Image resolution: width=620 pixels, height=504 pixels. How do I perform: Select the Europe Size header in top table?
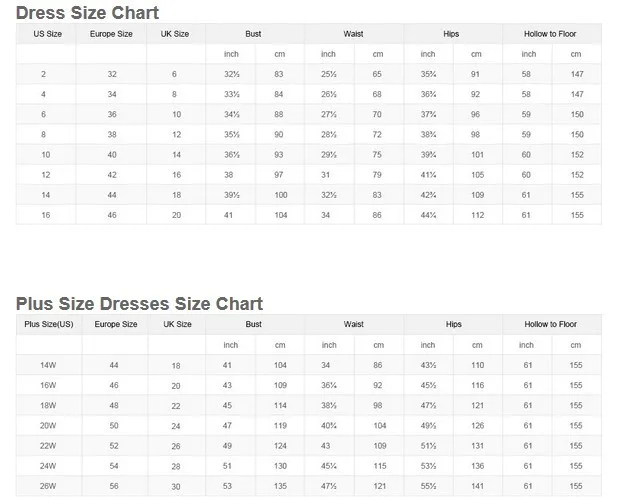[x=111, y=34]
